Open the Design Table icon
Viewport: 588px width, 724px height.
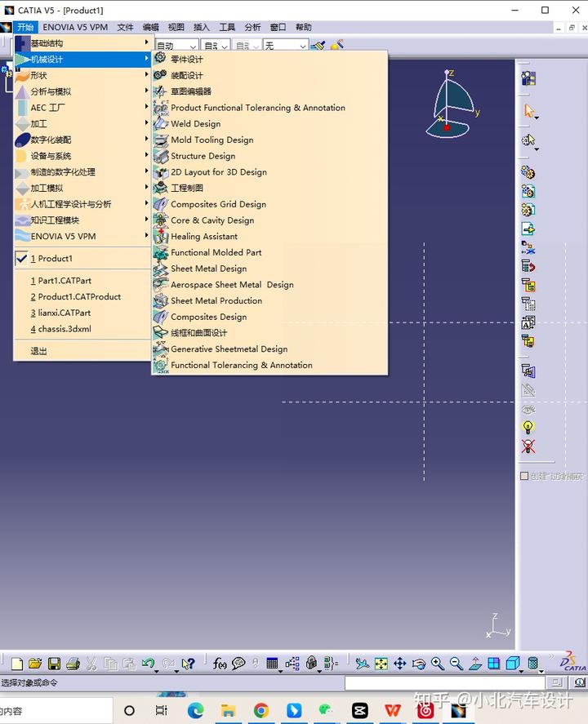coord(272,664)
